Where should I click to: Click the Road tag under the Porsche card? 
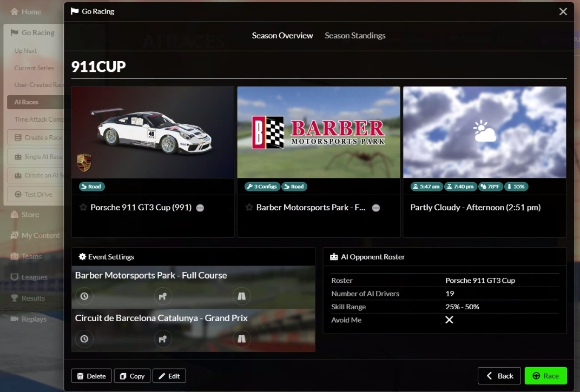coord(92,187)
